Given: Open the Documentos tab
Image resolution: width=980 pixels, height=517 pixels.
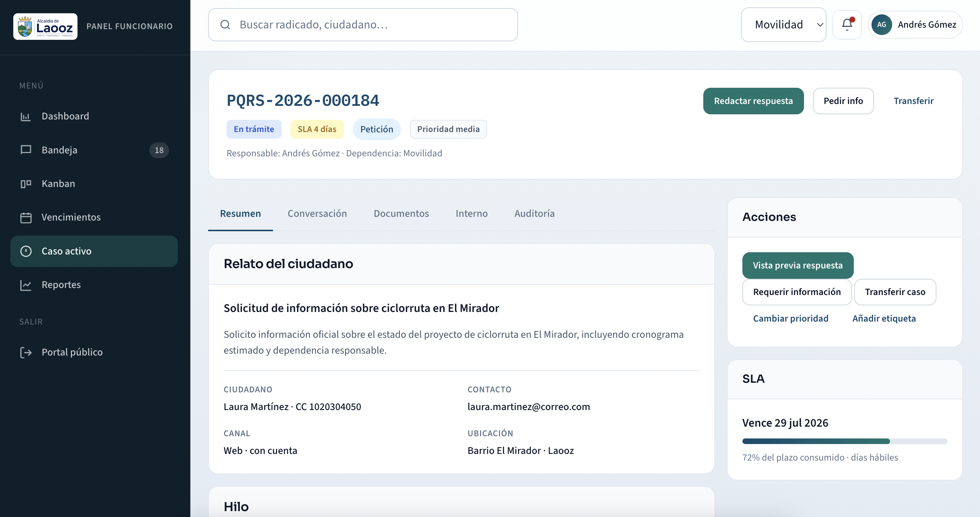Looking at the screenshot, I should pyautogui.click(x=401, y=214).
